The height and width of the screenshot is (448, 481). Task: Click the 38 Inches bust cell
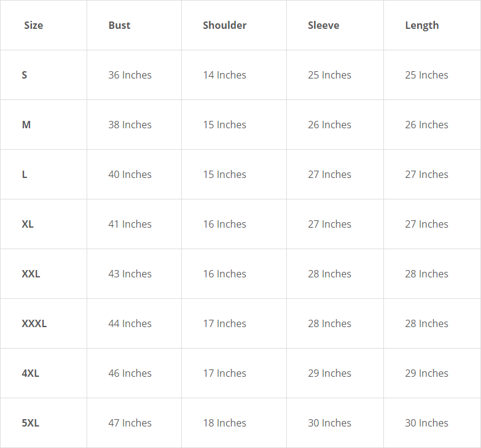130,125
